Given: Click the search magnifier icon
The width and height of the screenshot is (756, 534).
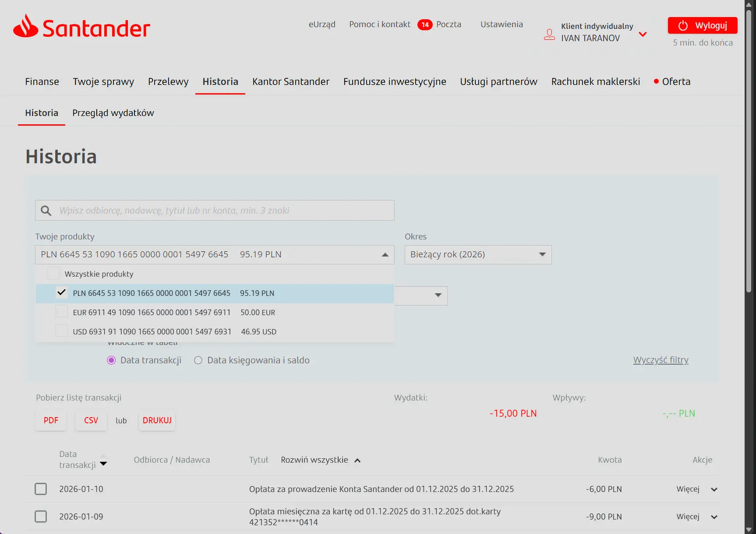Looking at the screenshot, I should [x=46, y=211].
